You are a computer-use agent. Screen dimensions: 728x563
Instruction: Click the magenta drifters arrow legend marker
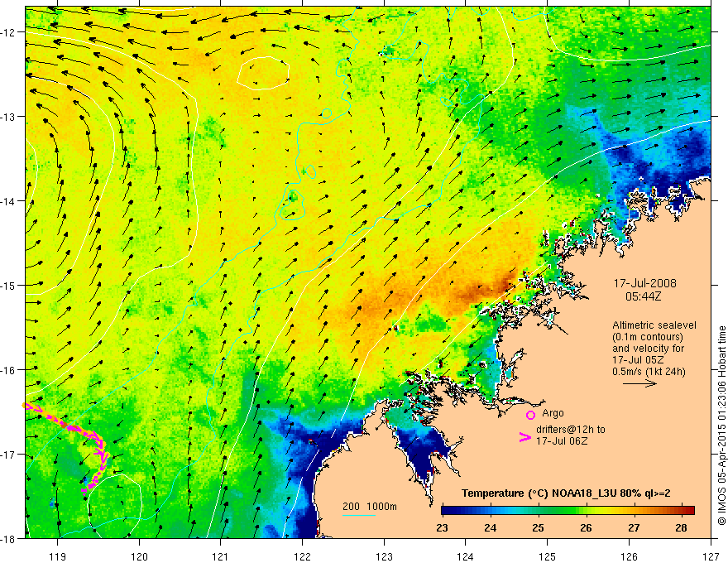tap(525, 436)
